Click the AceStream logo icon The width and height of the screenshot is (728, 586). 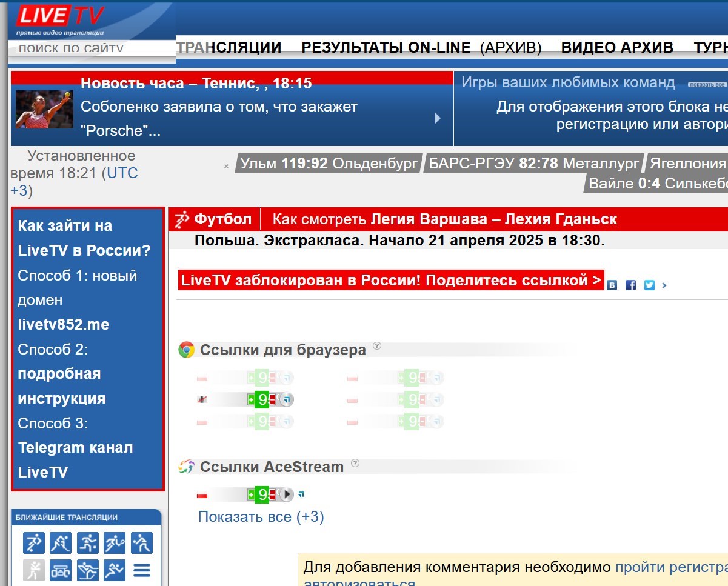click(x=186, y=467)
